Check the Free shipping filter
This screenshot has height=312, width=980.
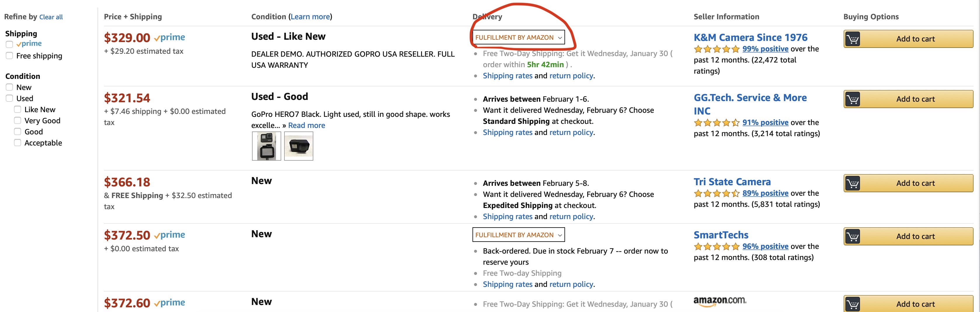(10, 56)
